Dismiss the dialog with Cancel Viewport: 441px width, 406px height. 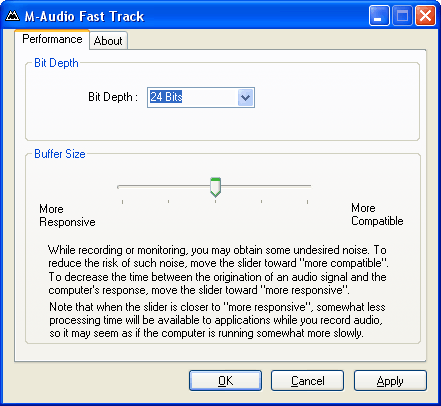click(307, 381)
